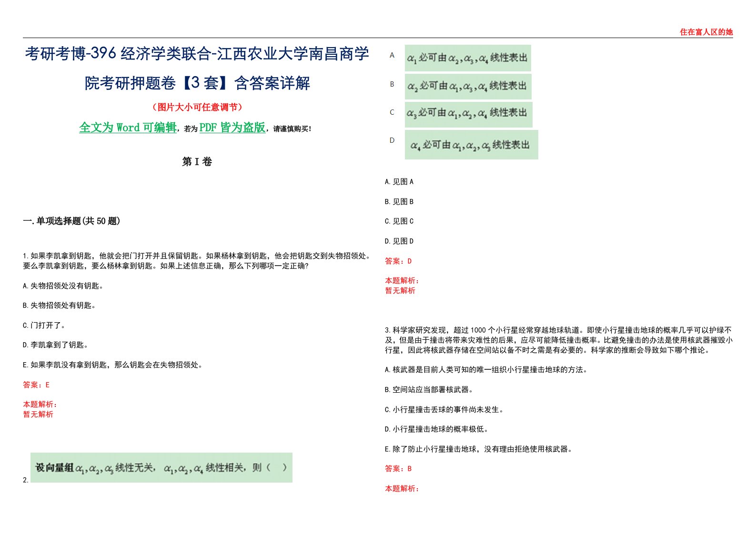The image size is (756, 534).
Task: Click formula image A: α1 必可由 α2,α3,α4 线性表出
Action: tap(468, 58)
